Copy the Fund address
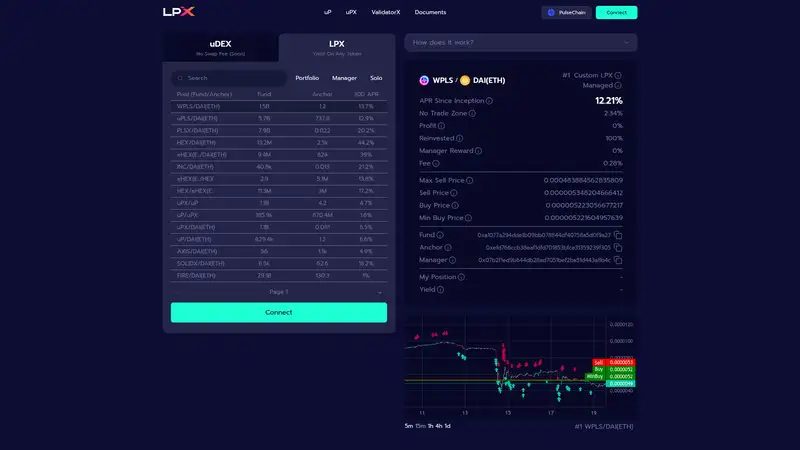 [618, 235]
